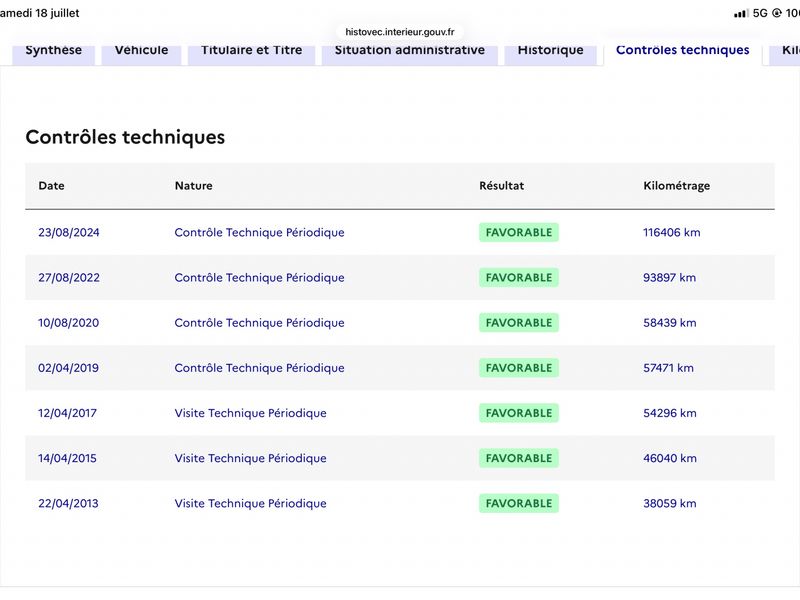This screenshot has height=600, width=800.
Task: Click Visite Technique Périodique in 2017 row
Action: coord(251,413)
